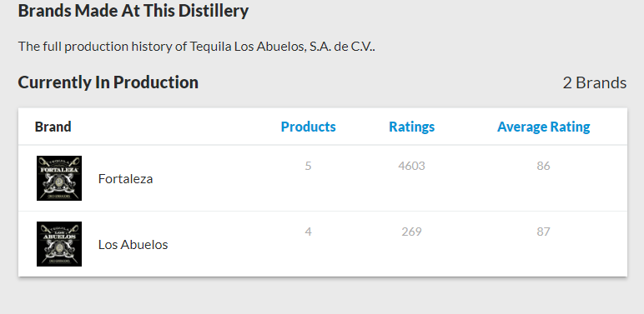Sort table by Average Rating column
644x314 pixels.
543,127
